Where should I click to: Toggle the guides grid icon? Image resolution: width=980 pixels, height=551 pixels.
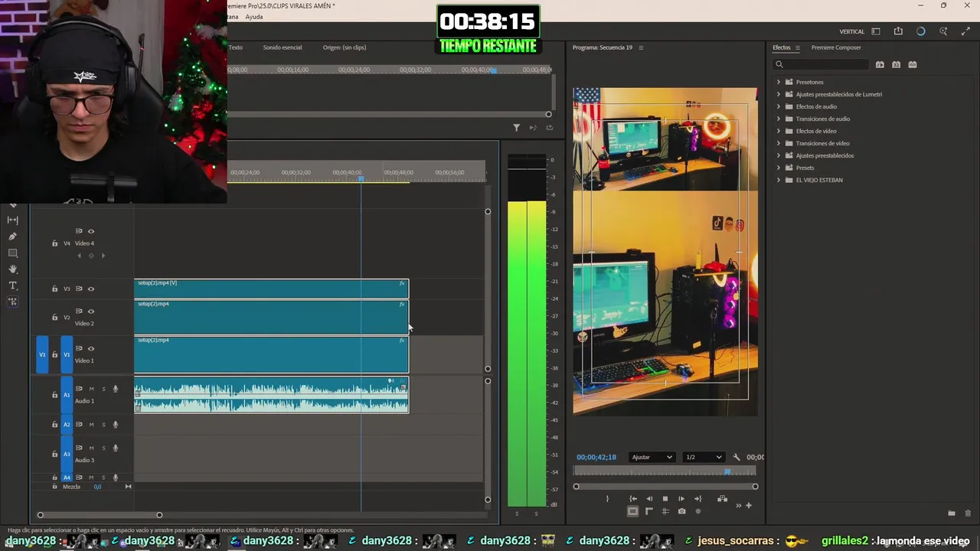(x=665, y=511)
